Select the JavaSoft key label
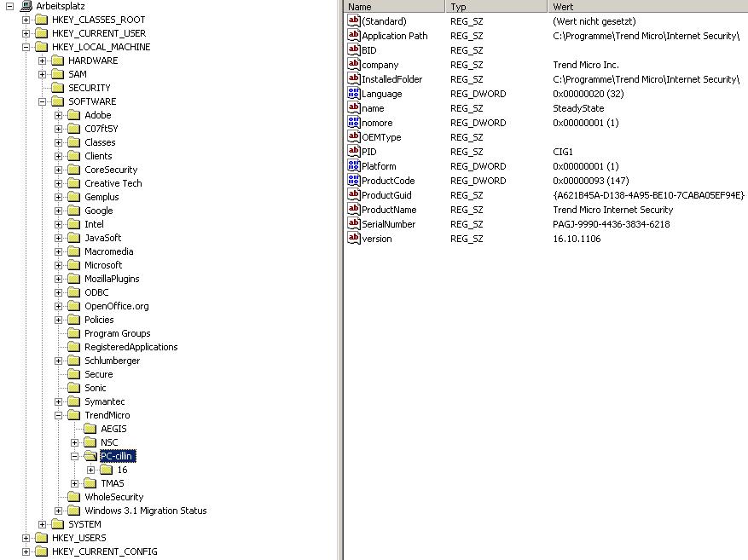Image resolution: width=748 pixels, height=560 pixels. pyautogui.click(x=102, y=238)
